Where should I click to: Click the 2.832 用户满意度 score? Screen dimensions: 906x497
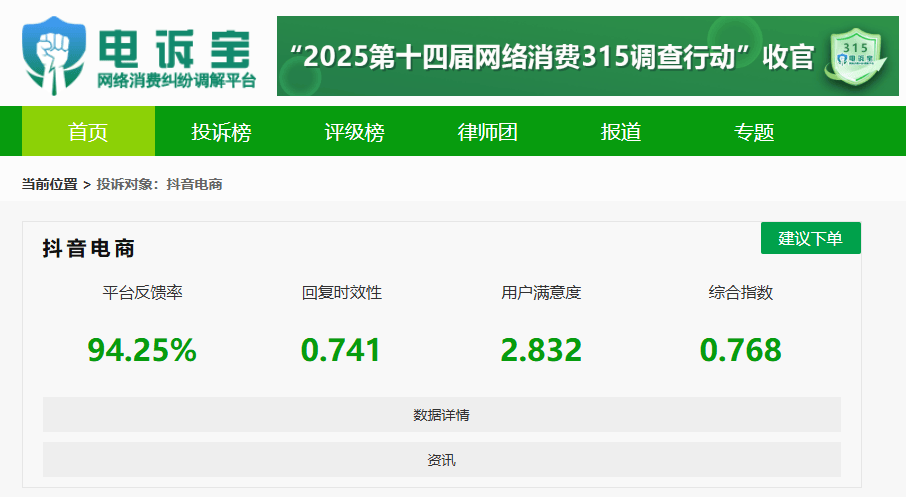[541, 350]
